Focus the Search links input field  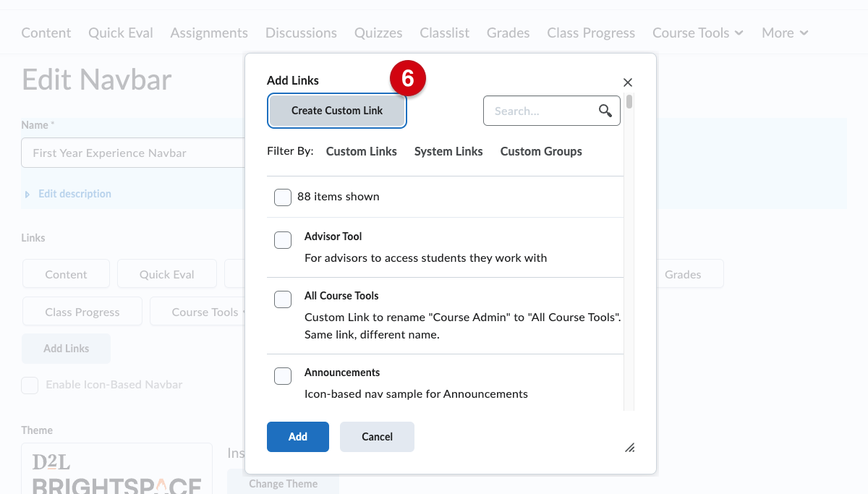pos(552,111)
